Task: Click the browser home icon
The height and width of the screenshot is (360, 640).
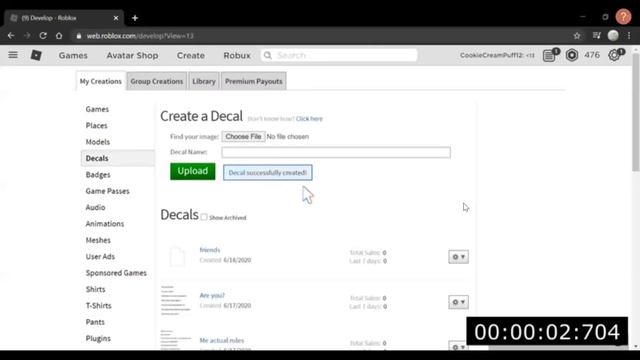Action: [x=59, y=36]
